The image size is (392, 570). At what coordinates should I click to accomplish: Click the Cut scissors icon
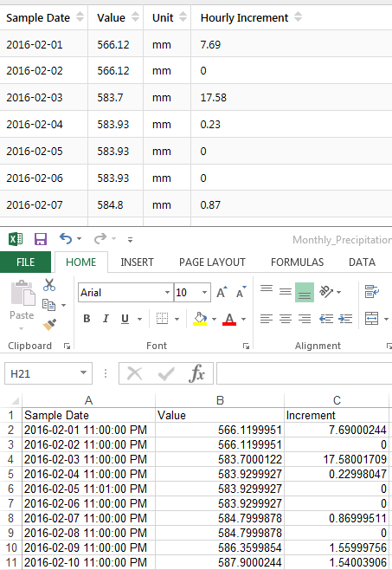[x=49, y=285]
